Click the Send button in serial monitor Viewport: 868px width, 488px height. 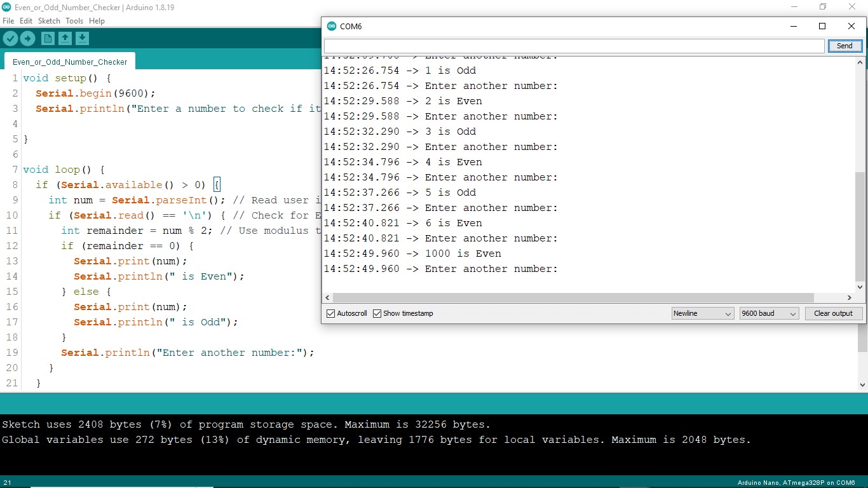pos(844,46)
